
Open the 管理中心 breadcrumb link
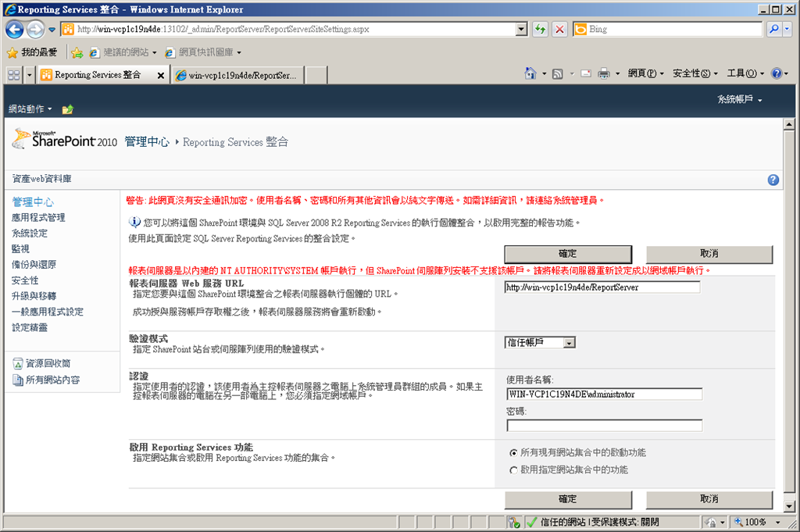[x=147, y=142]
